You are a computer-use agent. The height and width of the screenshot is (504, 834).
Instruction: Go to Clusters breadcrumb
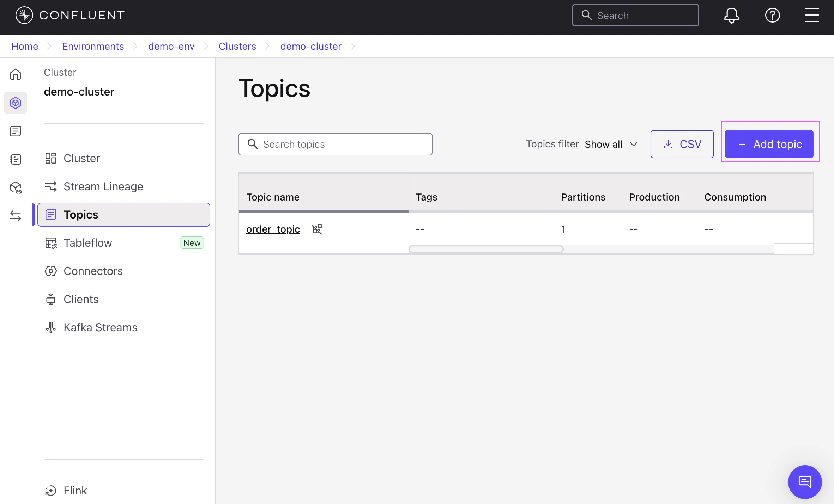(237, 46)
